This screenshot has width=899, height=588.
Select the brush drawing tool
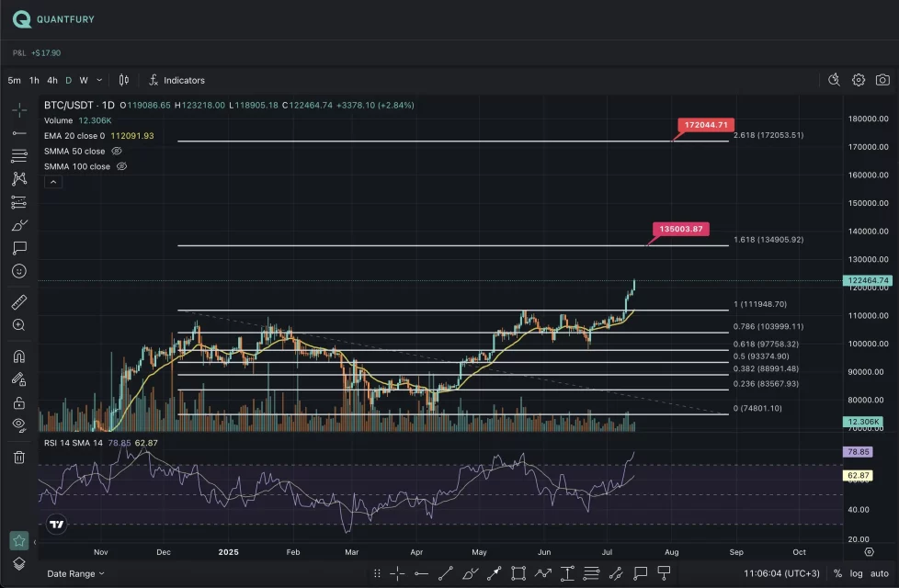(x=18, y=224)
